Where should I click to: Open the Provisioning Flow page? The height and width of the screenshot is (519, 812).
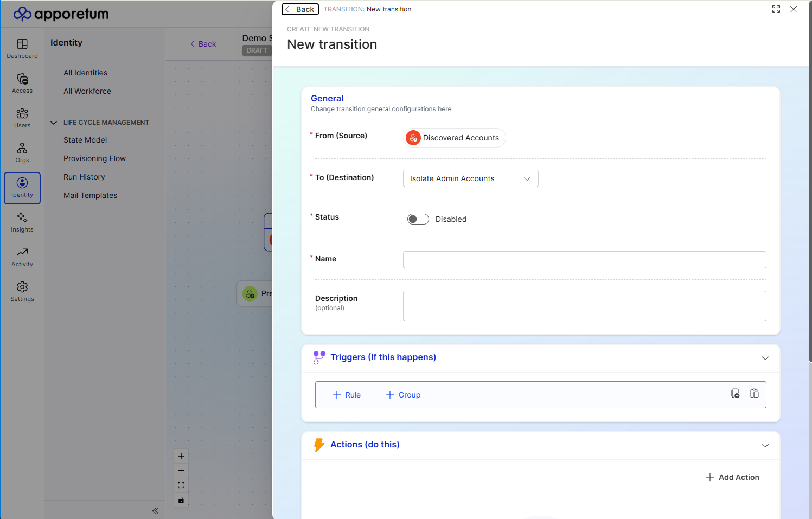coord(94,158)
